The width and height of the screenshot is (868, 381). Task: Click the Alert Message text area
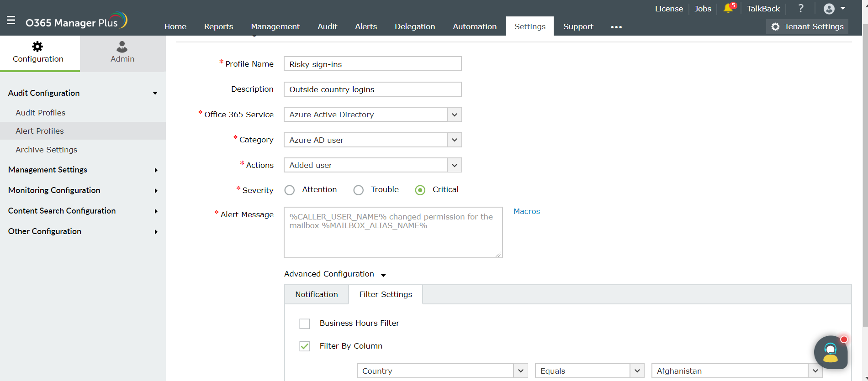pos(393,233)
